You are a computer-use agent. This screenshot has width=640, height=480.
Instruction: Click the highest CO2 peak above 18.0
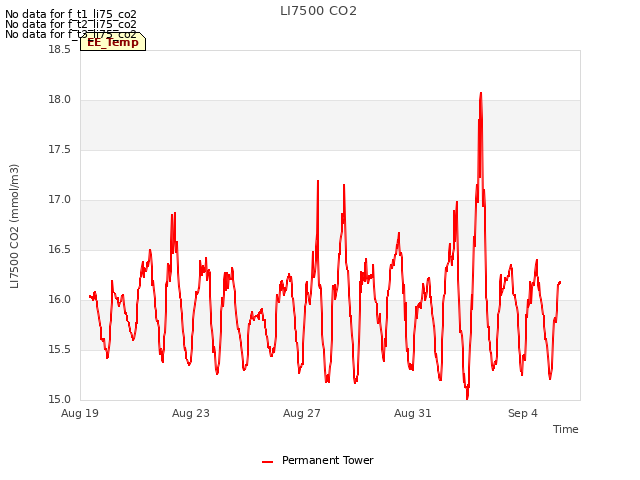[x=481, y=94]
